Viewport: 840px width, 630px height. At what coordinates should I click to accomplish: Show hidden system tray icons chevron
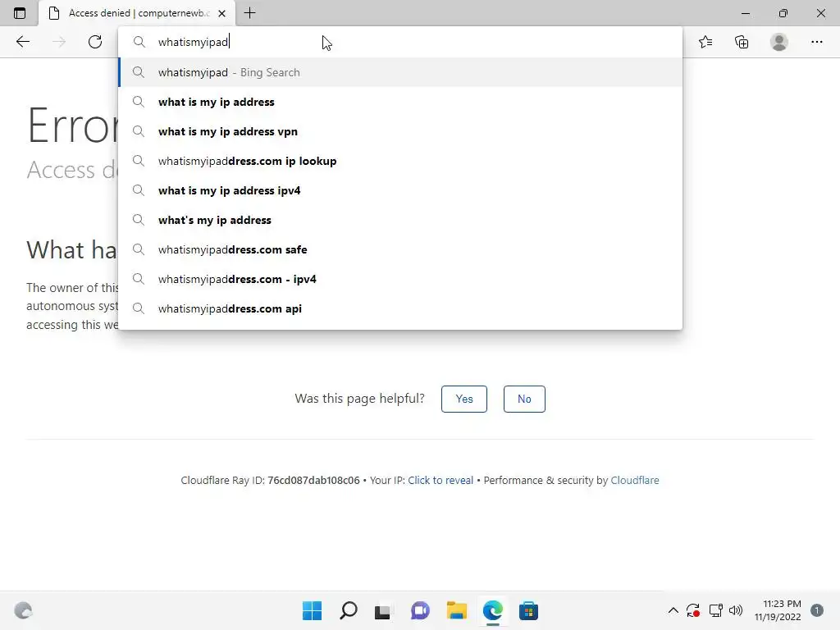coord(673,610)
